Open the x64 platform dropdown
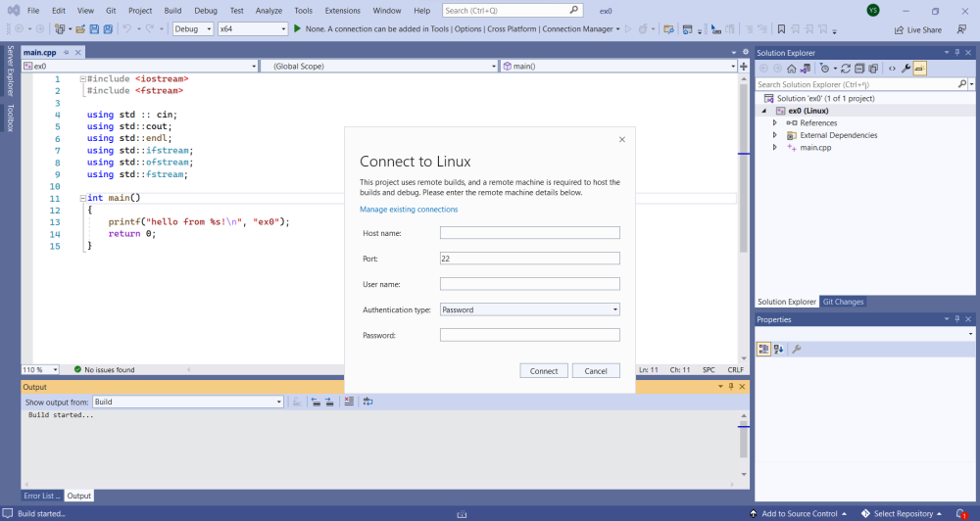980x521 pixels. tap(253, 28)
